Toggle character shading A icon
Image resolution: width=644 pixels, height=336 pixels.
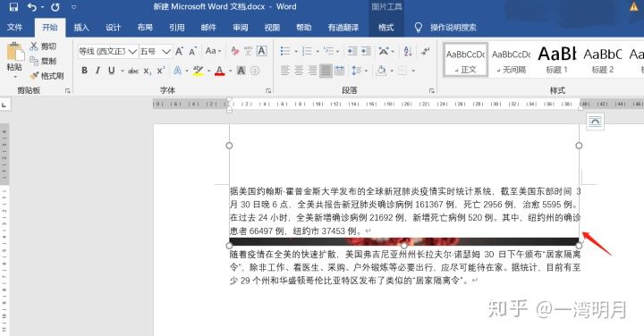[x=241, y=71]
